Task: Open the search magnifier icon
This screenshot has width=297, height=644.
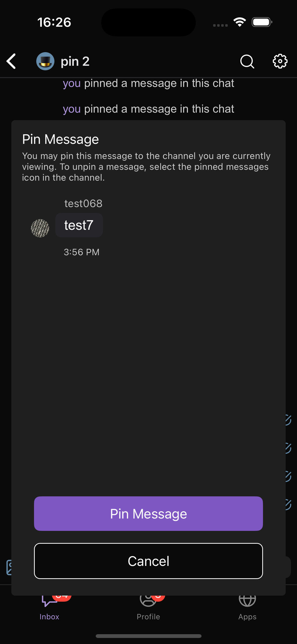Action: tap(247, 61)
